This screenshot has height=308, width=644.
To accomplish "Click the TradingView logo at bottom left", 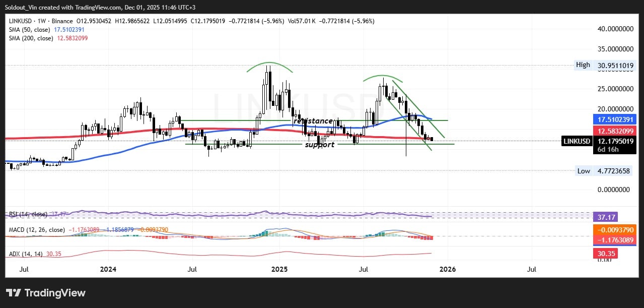I will (45, 293).
